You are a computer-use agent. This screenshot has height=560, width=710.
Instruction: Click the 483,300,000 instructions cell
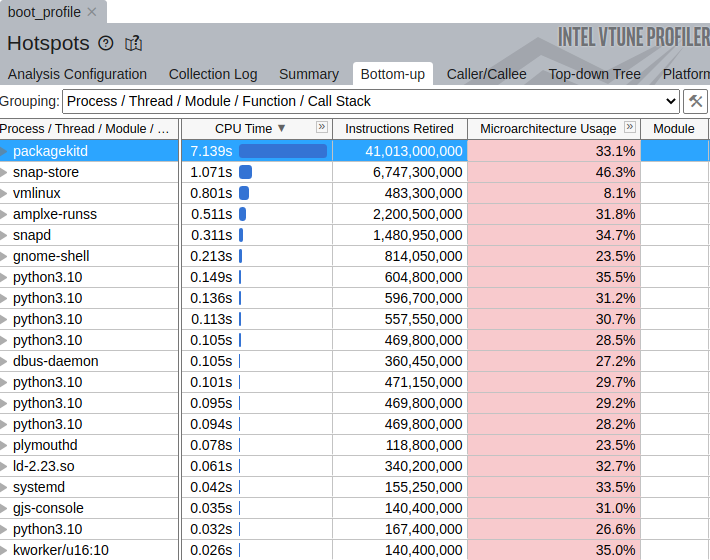(400, 193)
